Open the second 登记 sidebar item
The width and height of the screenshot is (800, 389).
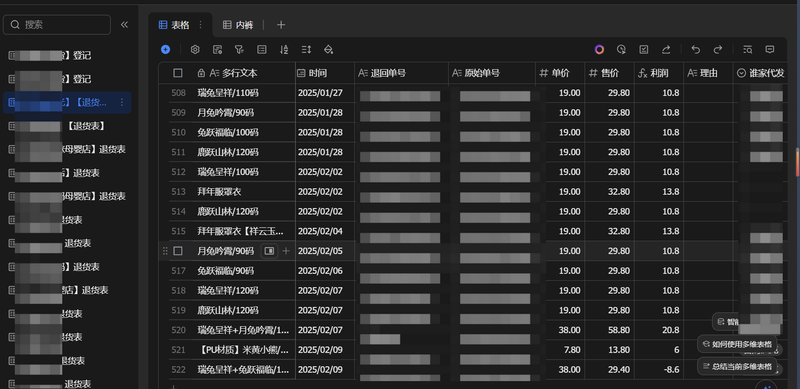(67, 79)
